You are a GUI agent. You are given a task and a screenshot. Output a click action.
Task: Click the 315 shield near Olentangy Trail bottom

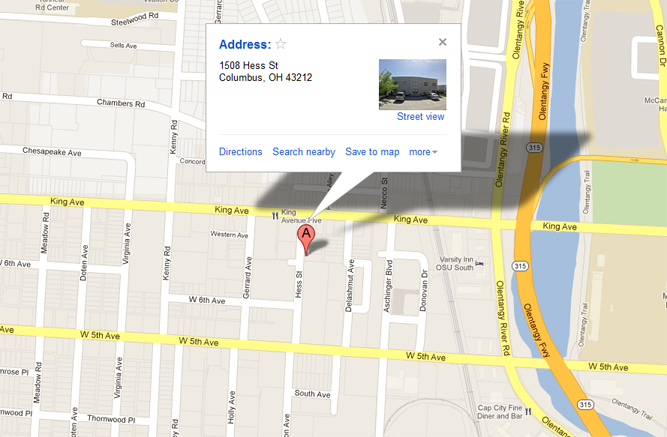tap(585, 404)
